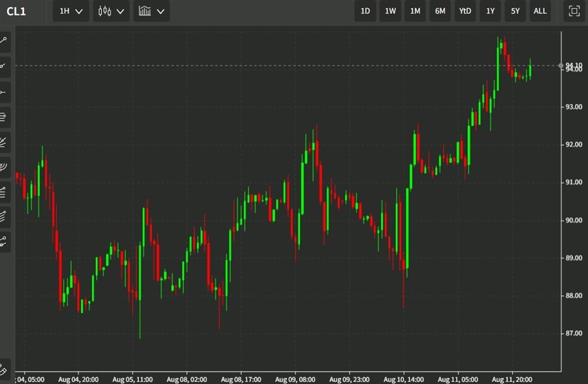Display the 5Y time range

point(515,11)
